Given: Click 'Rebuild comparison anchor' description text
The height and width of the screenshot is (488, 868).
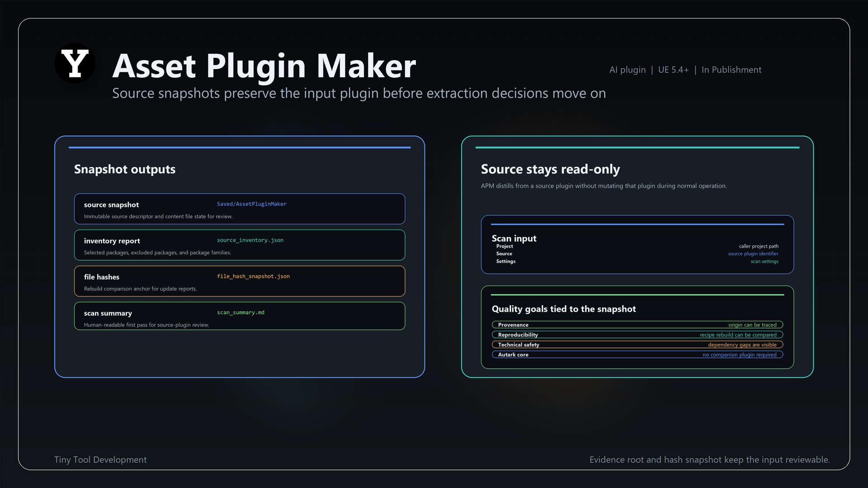Looking at the screenshot, I should tap(140, 289).
